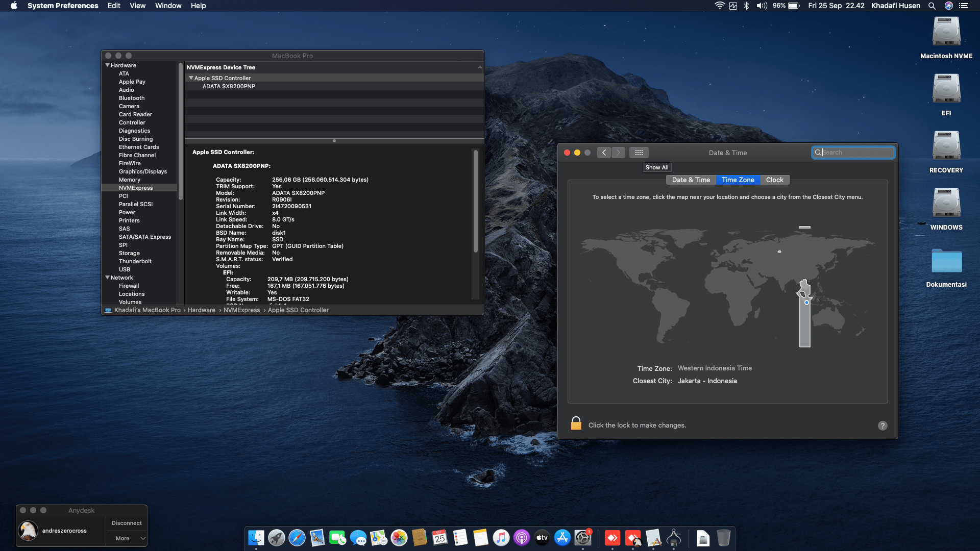980x551 pixels.
Task: Select the Time Zone tab
Action: pyautogui.click(x=738, y=180)
